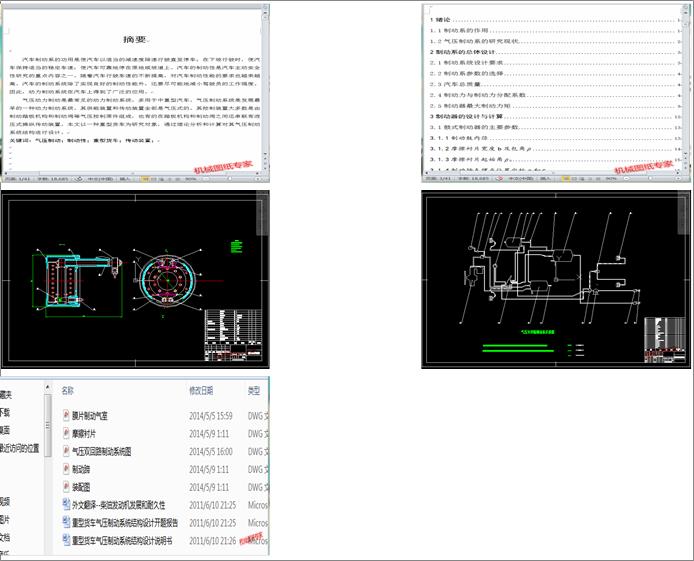
Task: Open 视频 library in the sidebar
Action: 4,501
